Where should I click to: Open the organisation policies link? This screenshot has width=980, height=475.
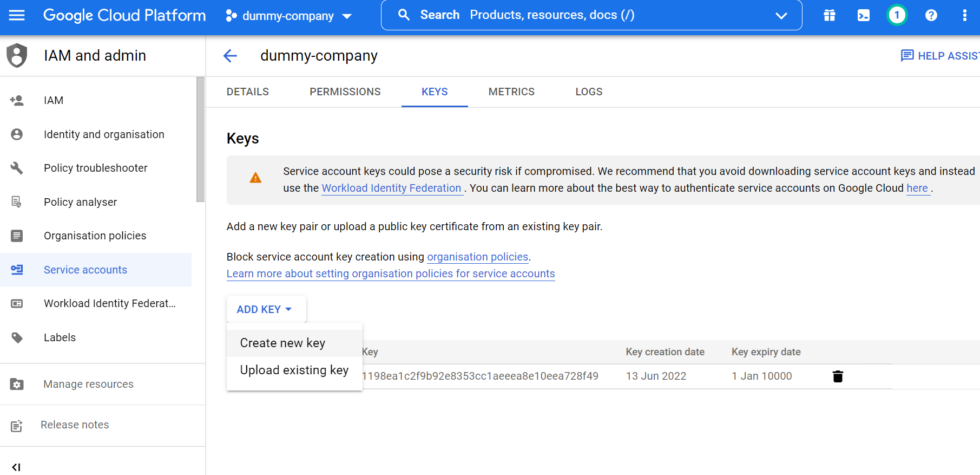pyautogui.click(x=478, y=257)
